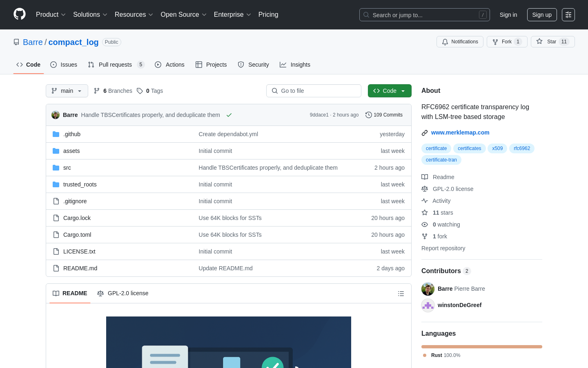588x368 pixels.
Task: Click the Barre owner link in breadcrumb
Action: tap(33, 42)
